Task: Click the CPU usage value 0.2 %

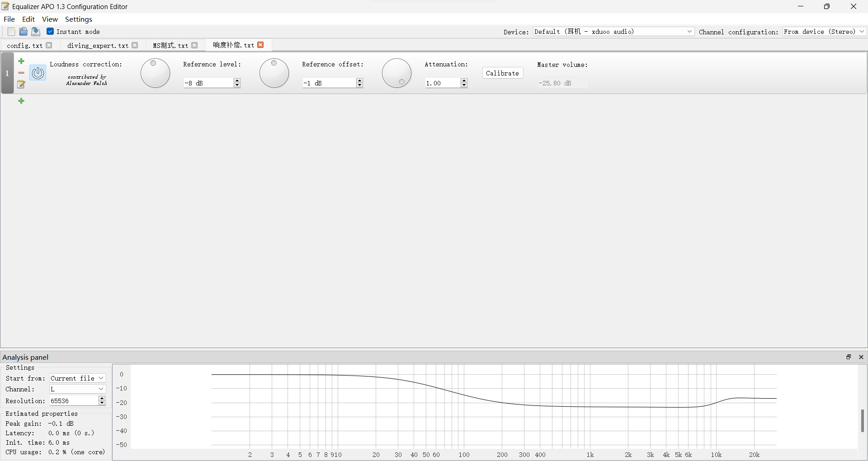Action: pos(77,452)
